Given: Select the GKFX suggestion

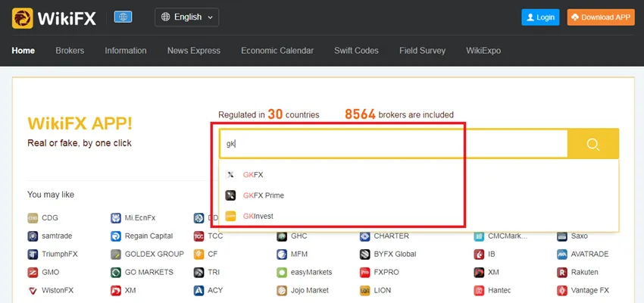Looking at the screenshot, I should pos(419,174).
